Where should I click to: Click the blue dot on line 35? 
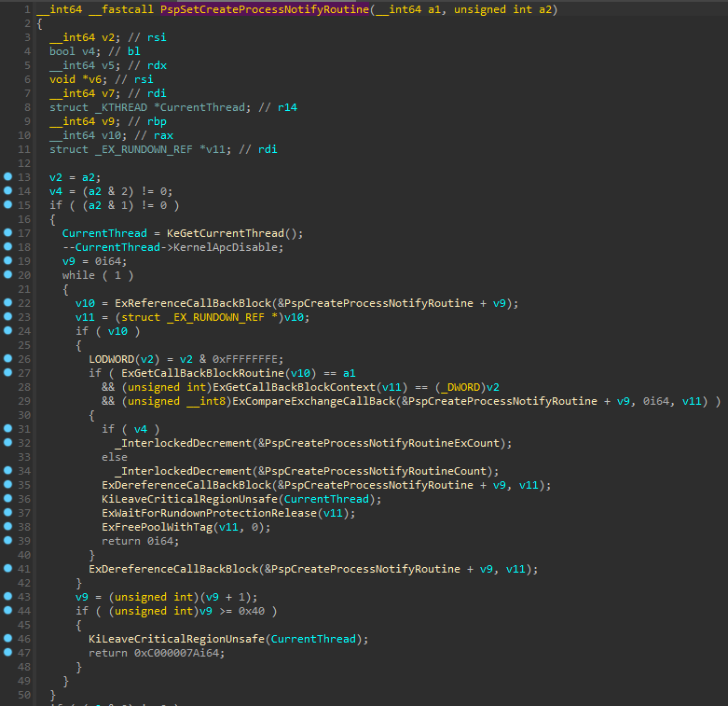pyautogui.click(x=7, y=484)
